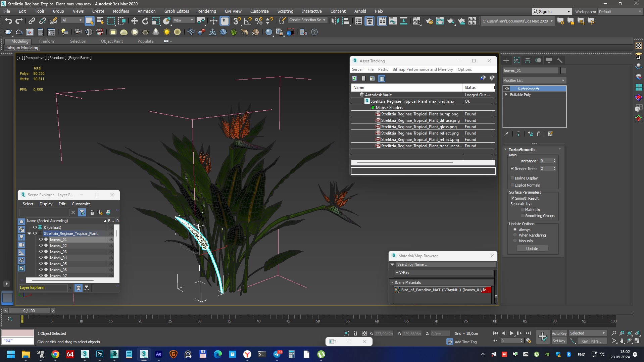Viewport: 644px width, 362px height.
Task: Open the Modifier List dropdown
Action: point(534,81)
